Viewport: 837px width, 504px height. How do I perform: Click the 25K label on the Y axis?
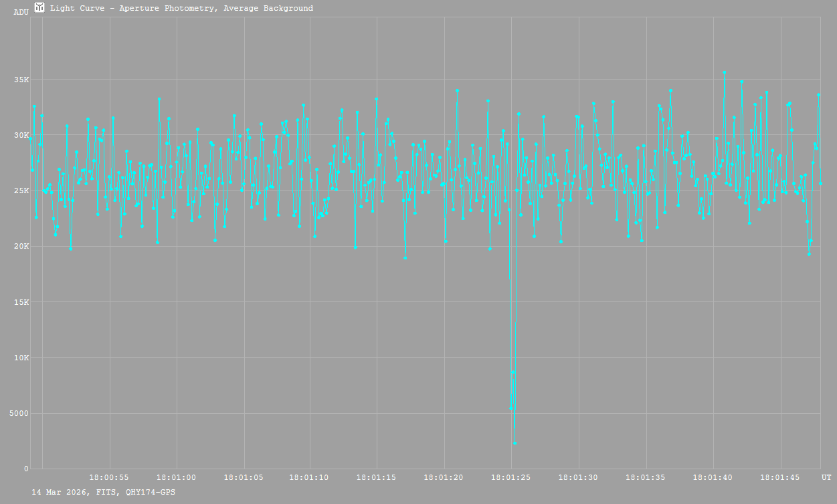[22, 191]
